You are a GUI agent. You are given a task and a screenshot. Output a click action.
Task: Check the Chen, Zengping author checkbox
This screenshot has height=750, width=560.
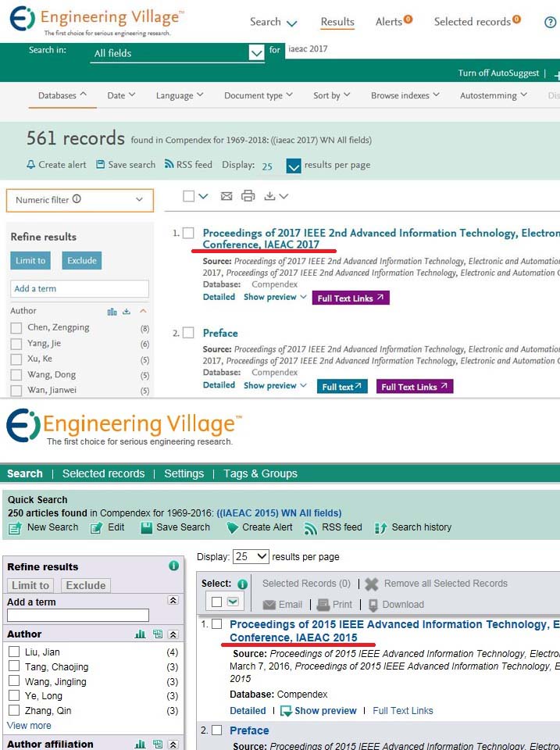[16, 327]
